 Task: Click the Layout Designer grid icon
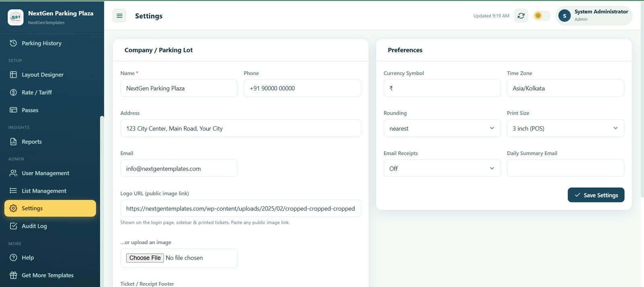(x=13, y=75)
